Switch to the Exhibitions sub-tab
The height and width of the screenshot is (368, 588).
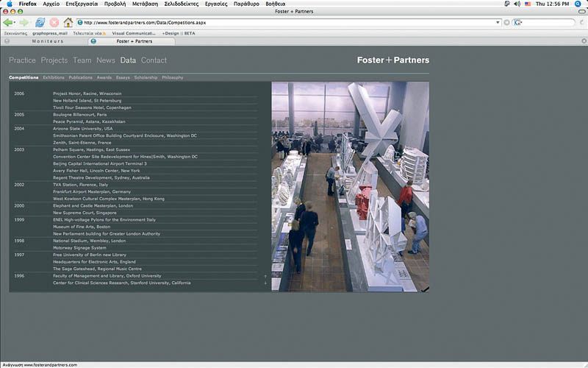(x=54, y=77)
